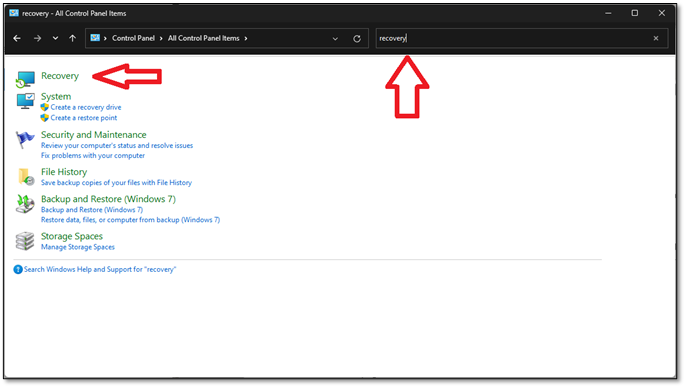Open the System heading link
The height and width of the screenshot is (388, 686).
56,96
